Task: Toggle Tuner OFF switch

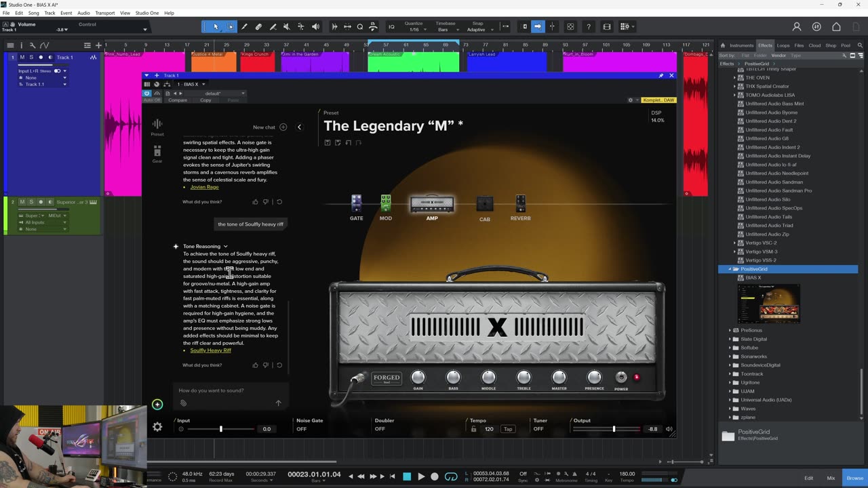Action: point(538,429)
